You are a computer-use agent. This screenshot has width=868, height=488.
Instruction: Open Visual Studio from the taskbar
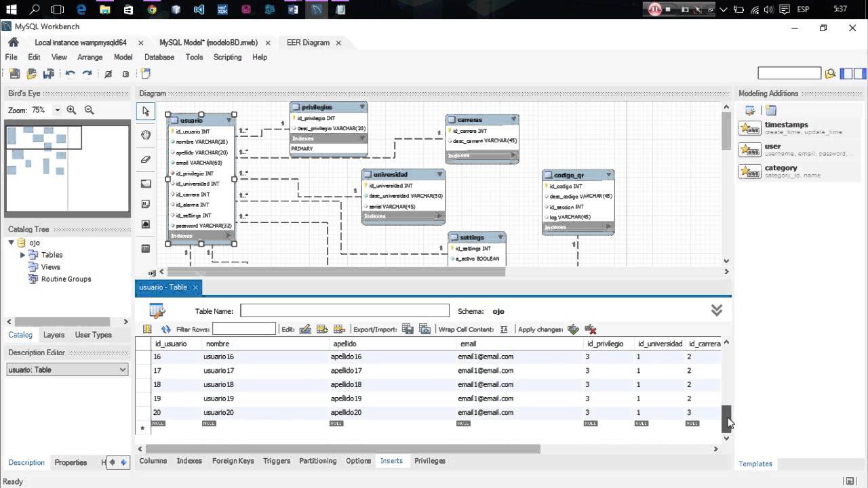click(x=199, y=9)
